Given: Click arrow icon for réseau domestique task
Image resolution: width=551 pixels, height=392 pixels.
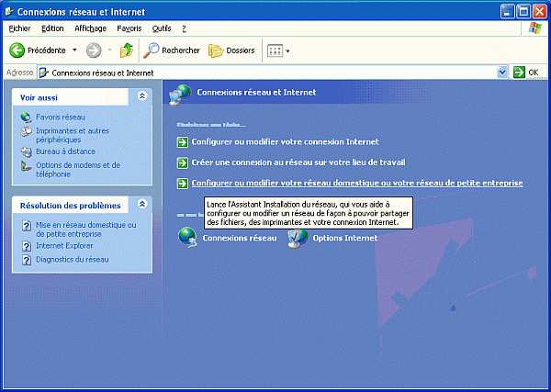Looking at the screenshot, I should 183,184.
